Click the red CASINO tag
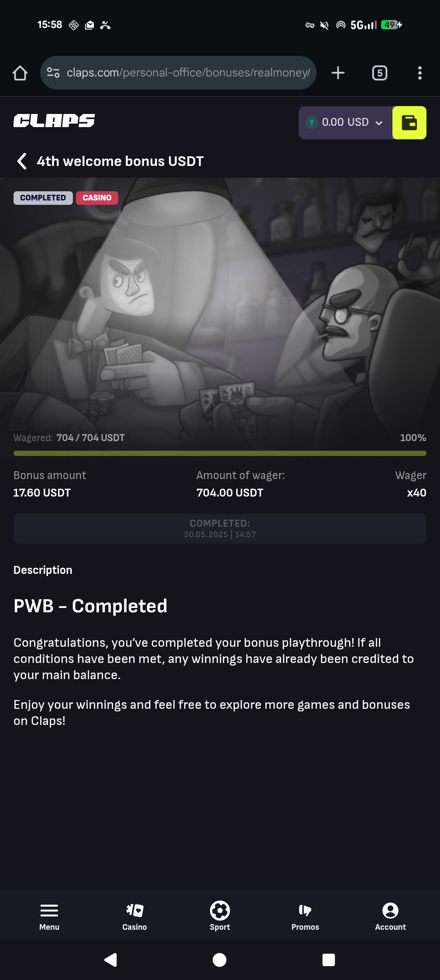 coord(97,198)
